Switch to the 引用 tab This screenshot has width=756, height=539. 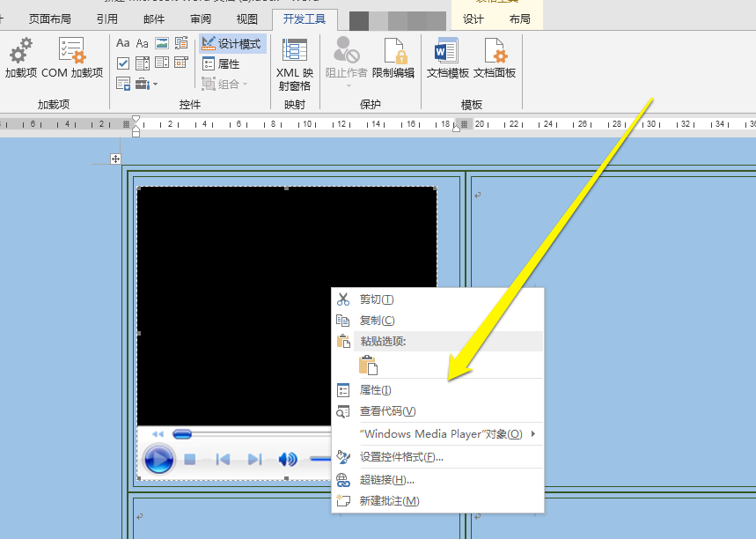[x=107, y=18]
